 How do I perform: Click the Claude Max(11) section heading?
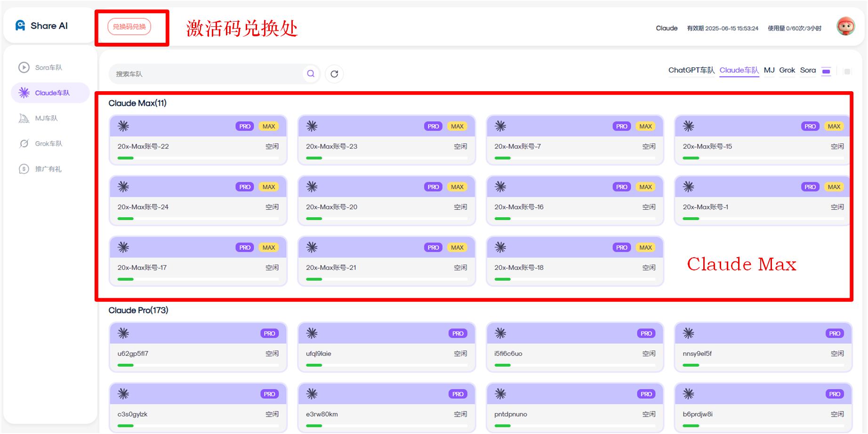(x=137, y=103)
